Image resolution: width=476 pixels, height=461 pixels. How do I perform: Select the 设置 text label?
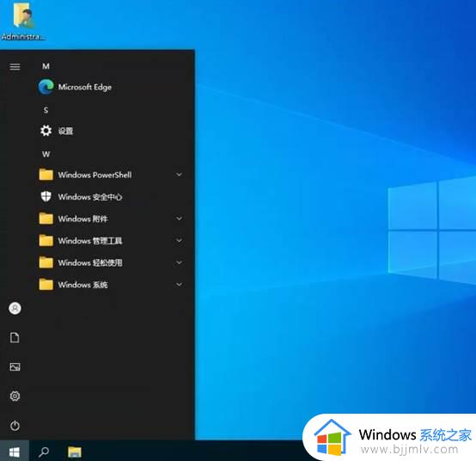click(65, 131)
